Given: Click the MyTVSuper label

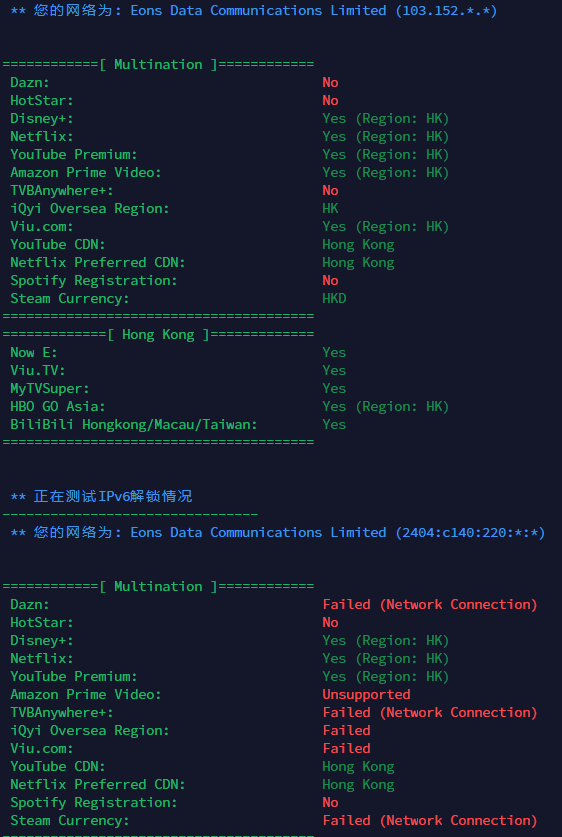Looking at the screenshot, I should (x=50, y=389).
